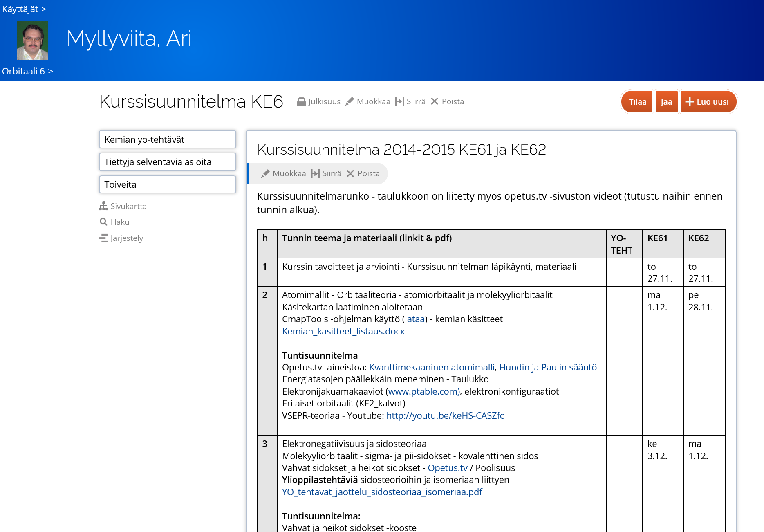Open Opetus.tv link in row 3
This screenshot has width=764, height=532.
pos(448,468)
